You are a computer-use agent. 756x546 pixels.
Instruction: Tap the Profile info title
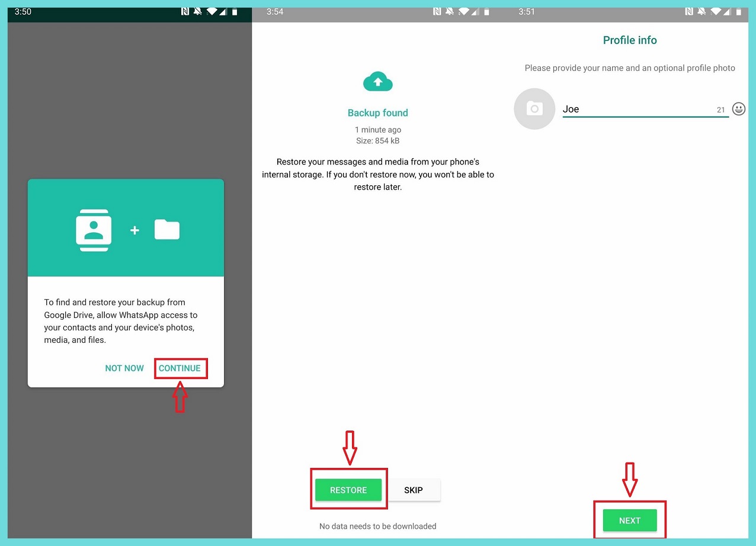pos(630,40)
